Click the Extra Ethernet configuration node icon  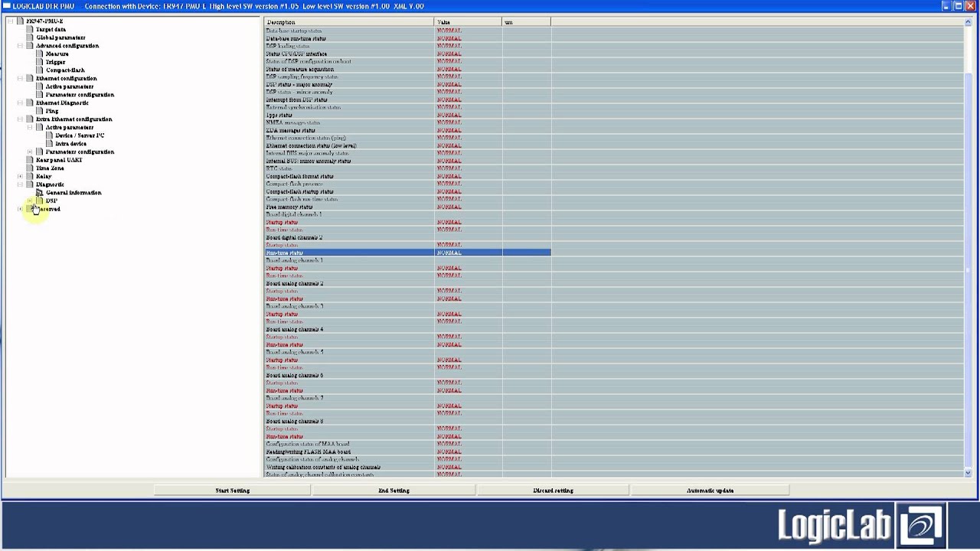(30, 119)
